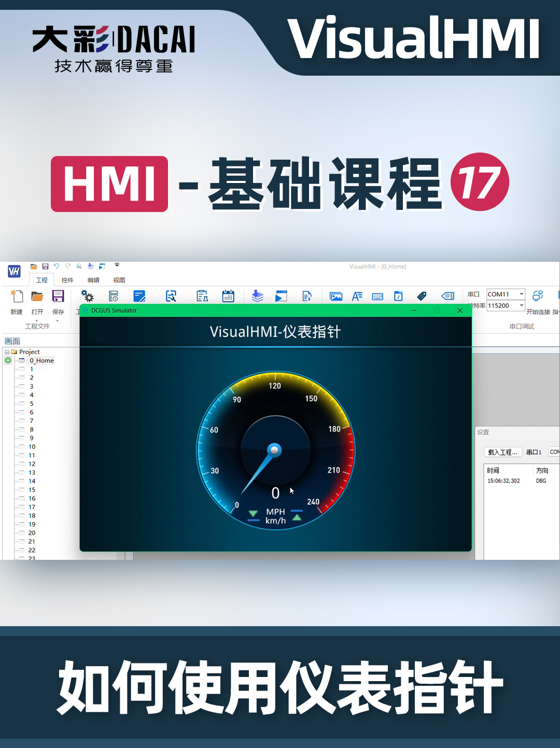Launch the simulator via the play-screen toolbar icon
560x748 pixels.
click(x=282, y=296)
